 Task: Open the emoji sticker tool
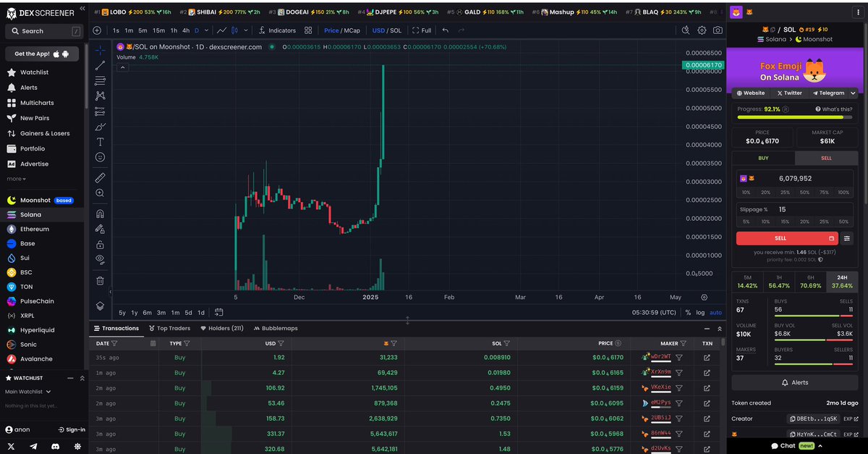100,156
